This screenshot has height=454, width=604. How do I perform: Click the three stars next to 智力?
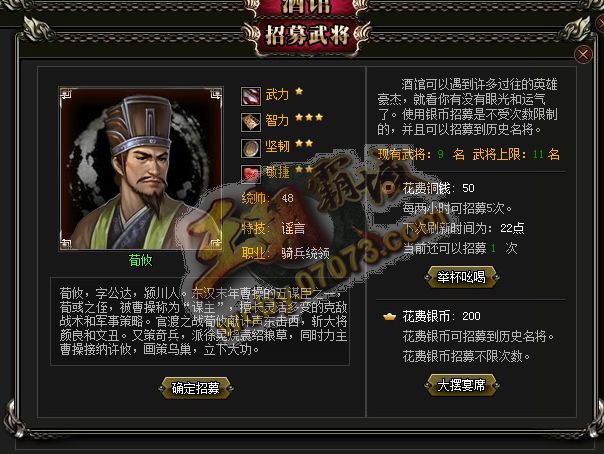click(x=309, y=117)
